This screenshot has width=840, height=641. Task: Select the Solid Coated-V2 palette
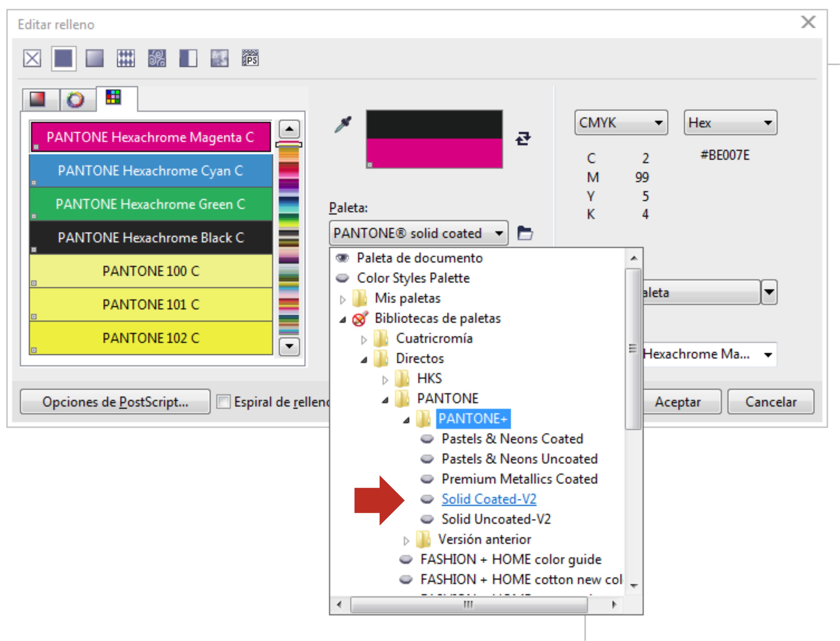tap(489, 499)
